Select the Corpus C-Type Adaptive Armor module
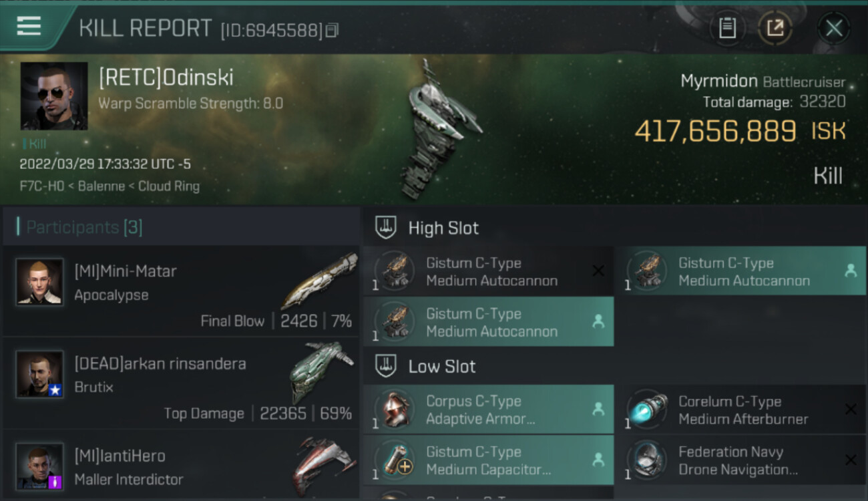The width and height of the screenshot is (868, 501). pyautogui.click(x=488, y=410)
